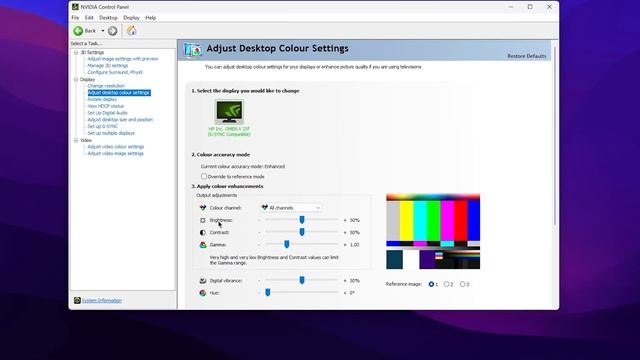Click the Home icon in the toolbar
The width and height of the screenshot is (640, 360).
click(x=131, y=31)
